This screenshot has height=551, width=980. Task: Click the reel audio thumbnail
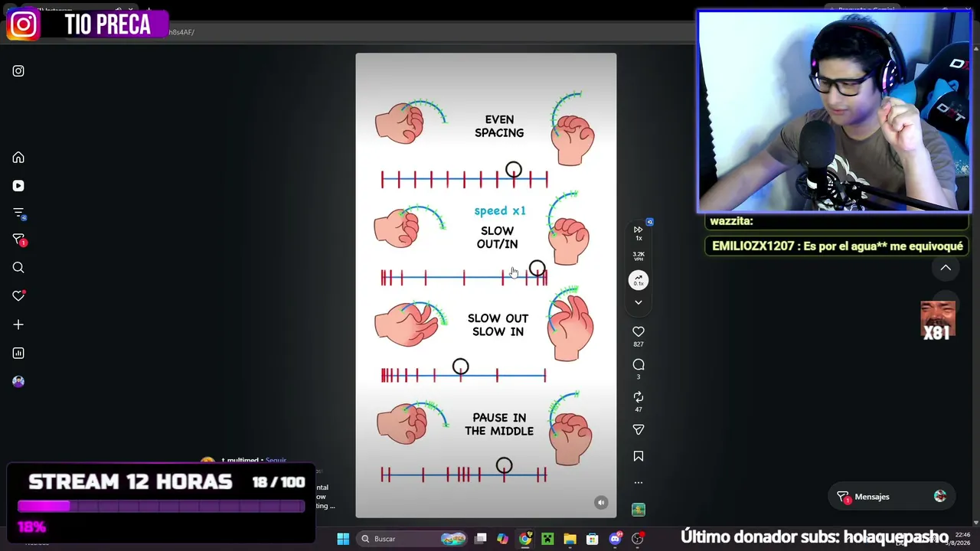click(639, 510)
